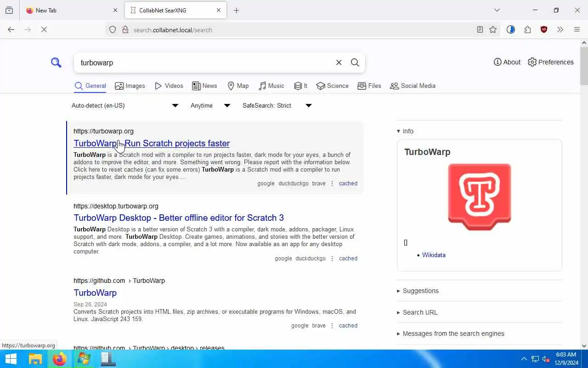The height and width of the screenshot is (368, 588).
Task: Open the uBlock Origin icon
Action: point(544,29)
